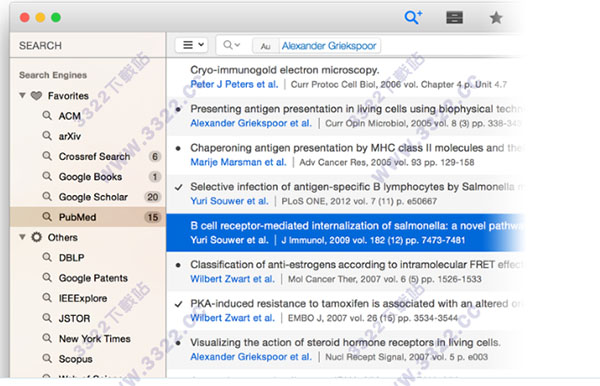Screen dimensions: 600x386
Task: Click magnifier icon beside Scopus
Action: click(47, 358)
